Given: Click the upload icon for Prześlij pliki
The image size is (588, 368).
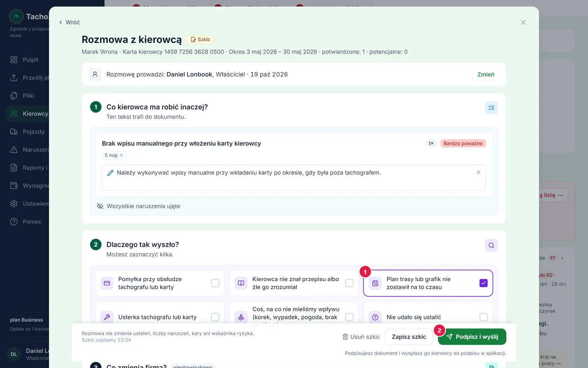Looking at the screenshot, I should point(14,78).
